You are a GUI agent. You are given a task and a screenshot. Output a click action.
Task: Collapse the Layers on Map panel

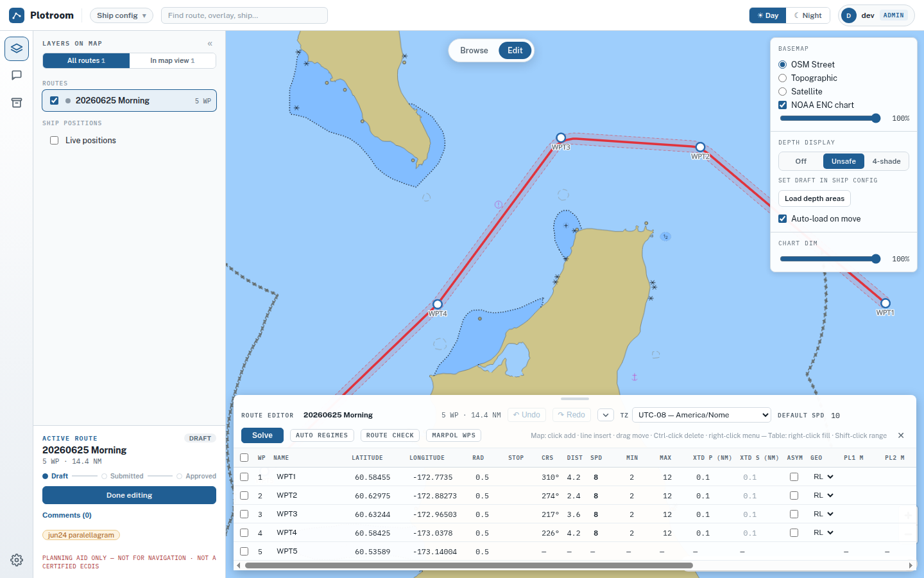(x=210, y=44)
